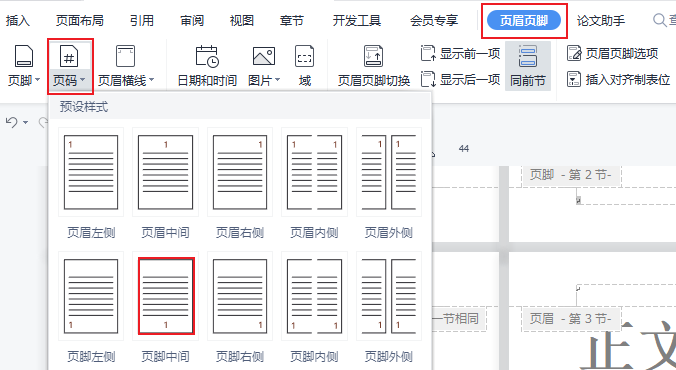Expand the 图片 dropdown arrow
The width and height of the screenshot is (676, 370).
277,80
